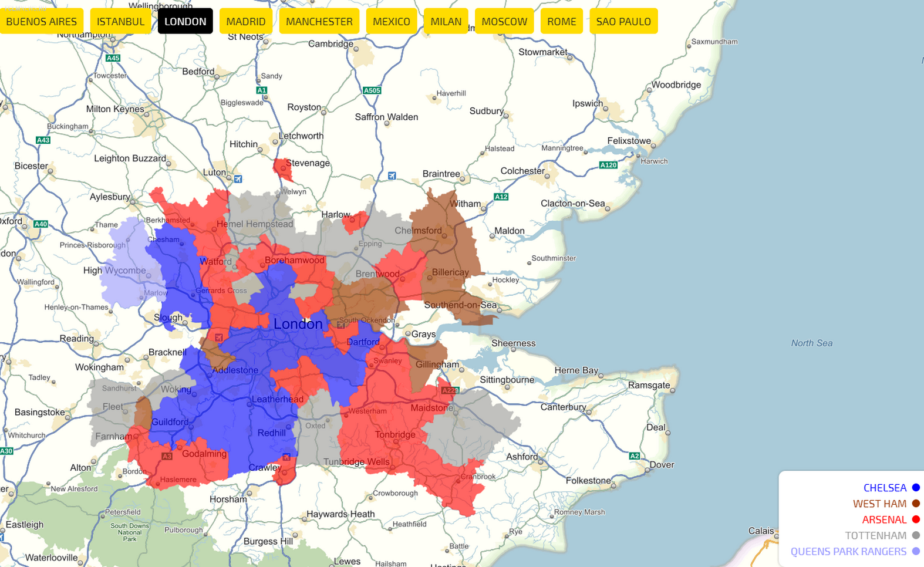Click the Chelsea legend label

click(x=885, y=488)
